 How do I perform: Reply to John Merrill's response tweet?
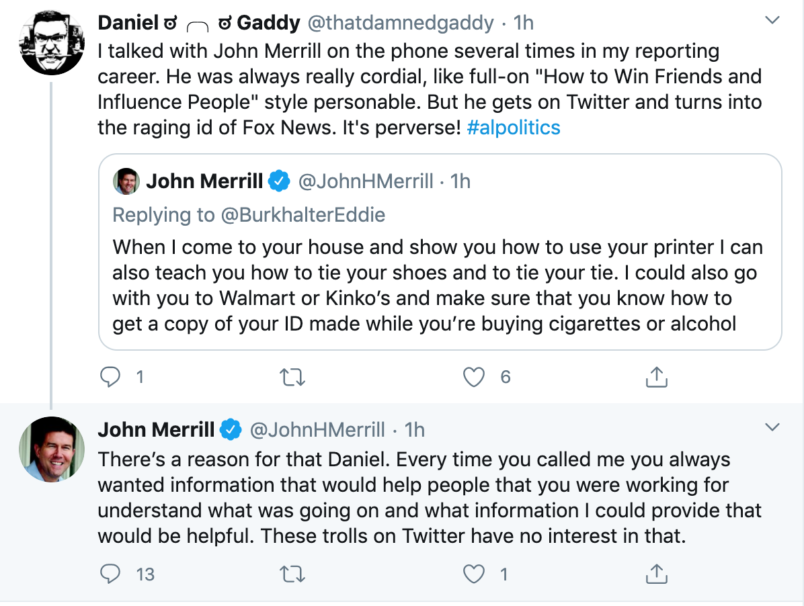[x=112, y=573]
